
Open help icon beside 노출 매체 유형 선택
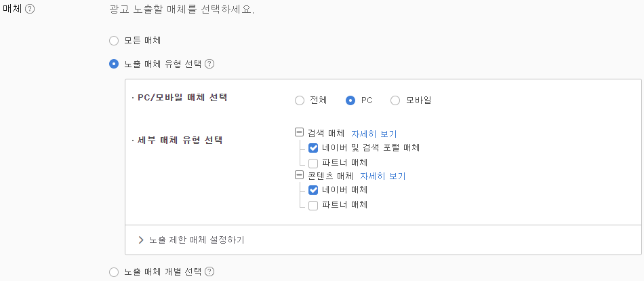click(209, 64)
